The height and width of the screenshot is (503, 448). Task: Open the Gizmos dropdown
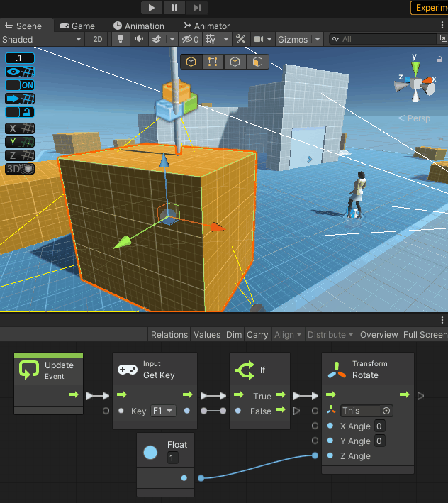pyautogui.click(x=298, y=39)
